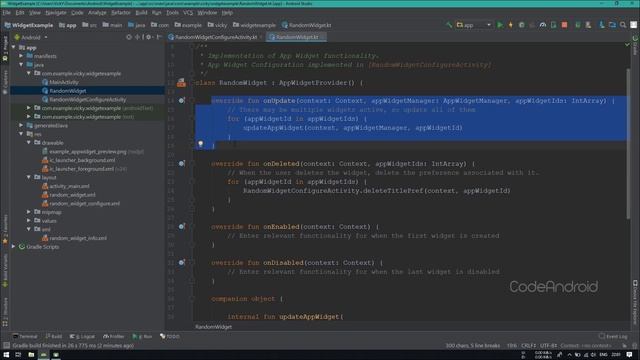Click the override gutter icon beside onEnabled
Image resolution: width=640 pixels, height=360 pixels.
coord(182,226)
